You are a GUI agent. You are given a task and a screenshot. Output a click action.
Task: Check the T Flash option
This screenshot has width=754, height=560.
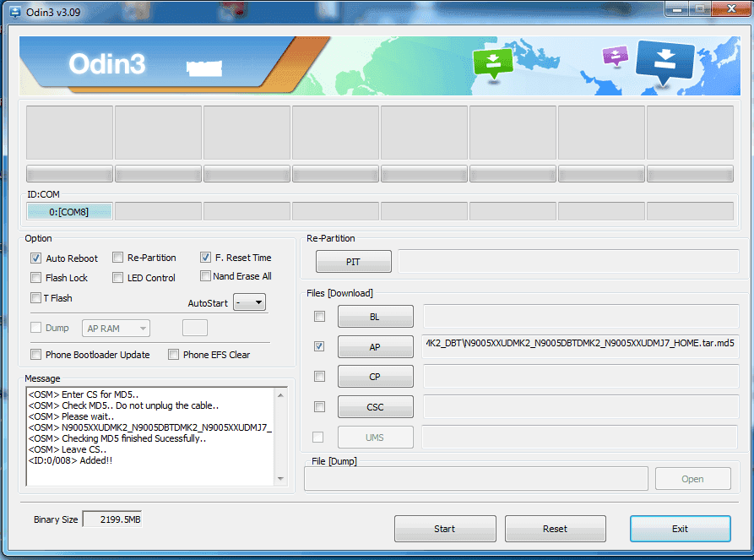coord(35,298)
